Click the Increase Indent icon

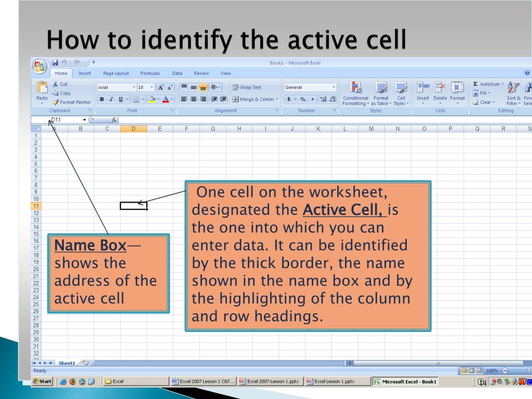point(223,99)
